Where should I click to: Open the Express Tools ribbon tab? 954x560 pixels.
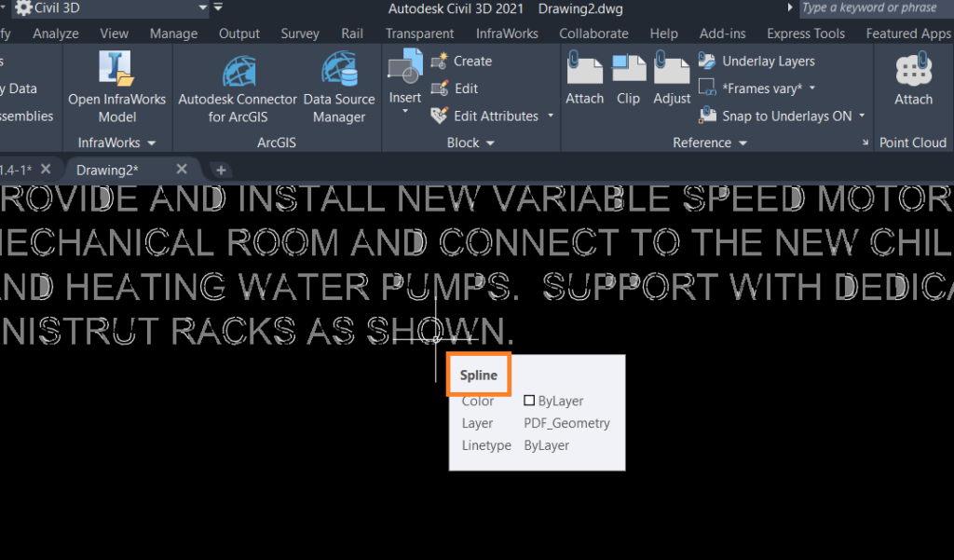click(806, 34)
